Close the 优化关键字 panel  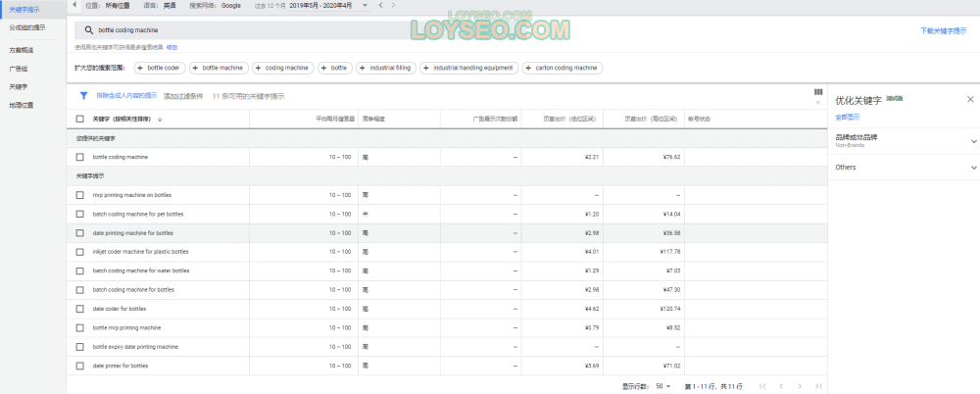pyautogui.click(x=970, y=99)
